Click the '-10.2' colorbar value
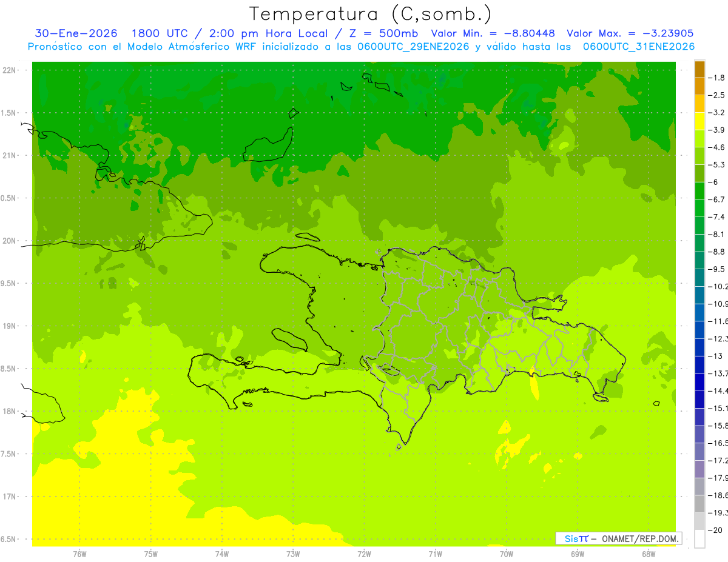The width and height of the screenshot is (728, 562). click(x=718, y=286)
